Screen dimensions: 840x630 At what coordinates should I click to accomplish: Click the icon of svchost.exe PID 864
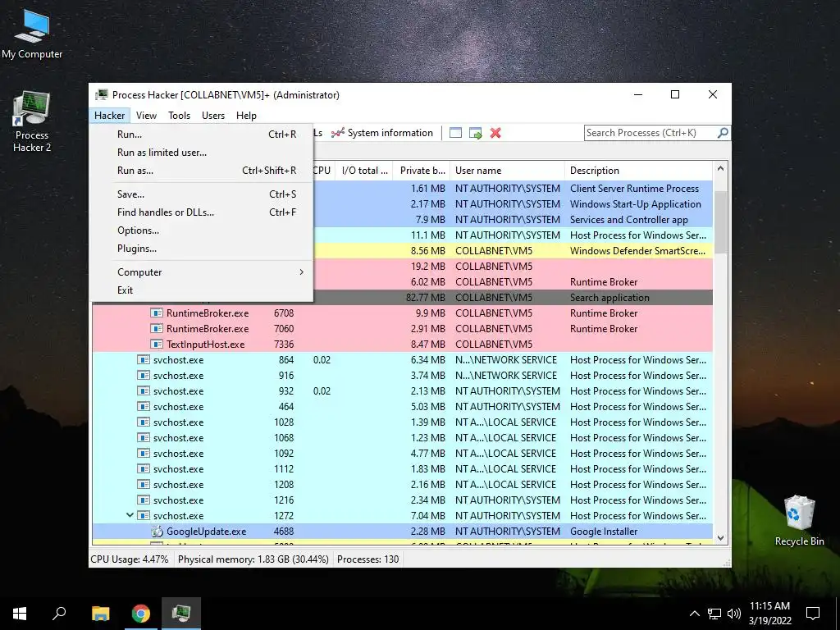pos(143,360)
